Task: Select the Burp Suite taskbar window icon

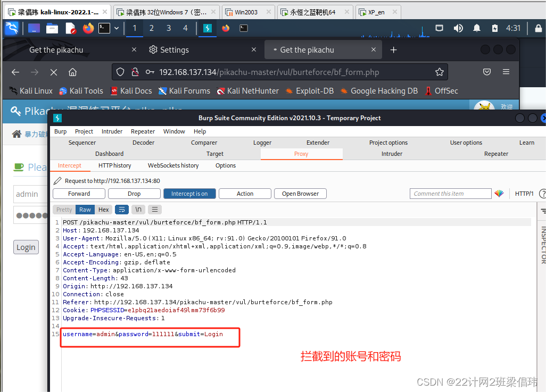Action: pos(208,28)
